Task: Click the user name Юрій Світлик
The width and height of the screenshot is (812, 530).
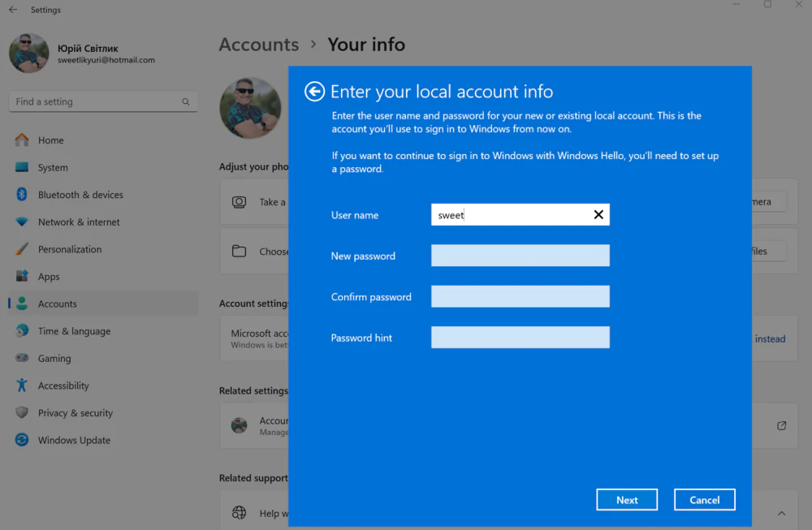Action: (88, 48)
